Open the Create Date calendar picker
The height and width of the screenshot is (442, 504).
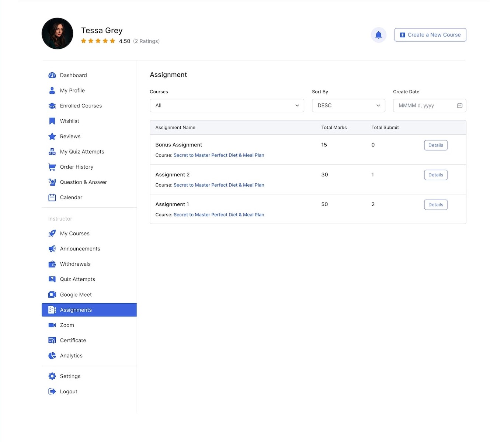[459, 106]
